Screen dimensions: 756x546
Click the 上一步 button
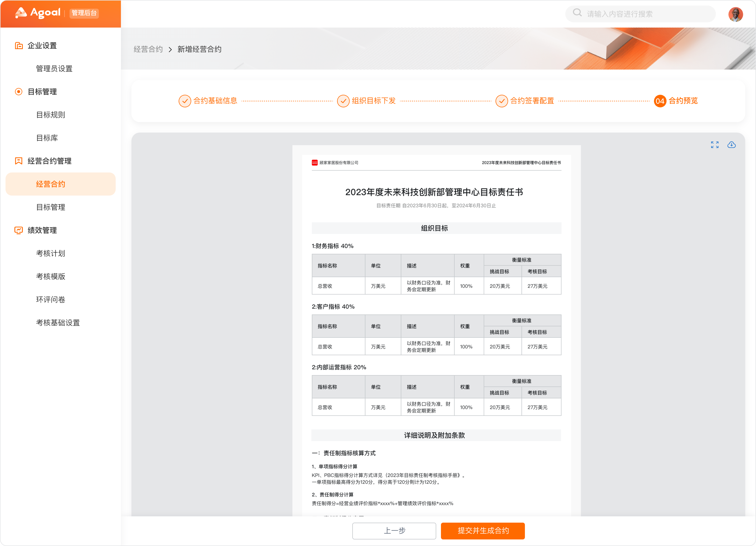point(394,531)
